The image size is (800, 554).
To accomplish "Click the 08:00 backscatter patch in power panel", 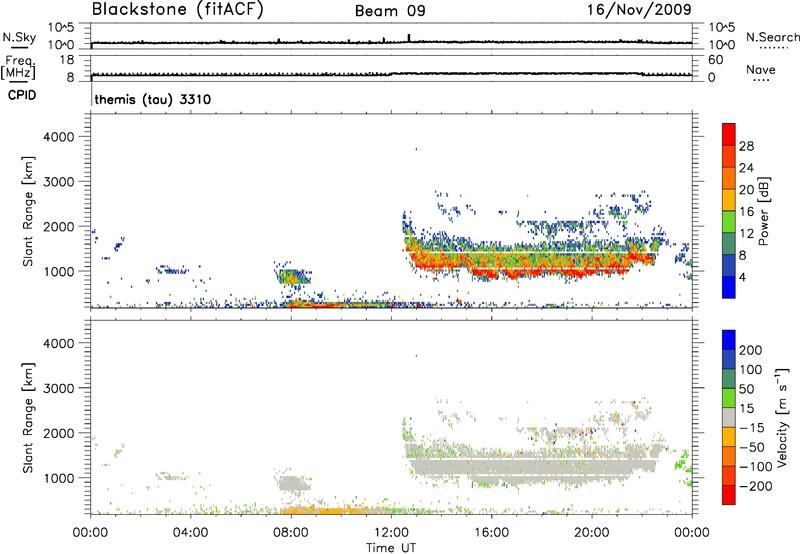I will pyautogui.click(x=293, y=277).
